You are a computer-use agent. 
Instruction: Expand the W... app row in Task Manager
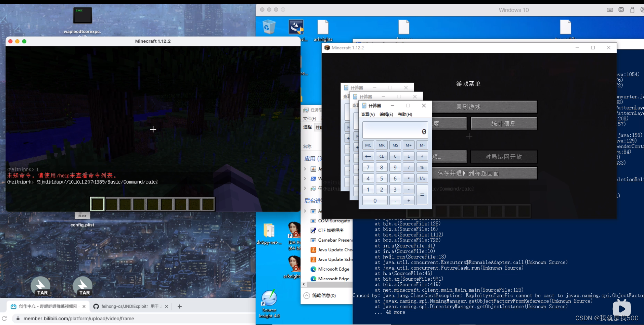pos(305,178)
